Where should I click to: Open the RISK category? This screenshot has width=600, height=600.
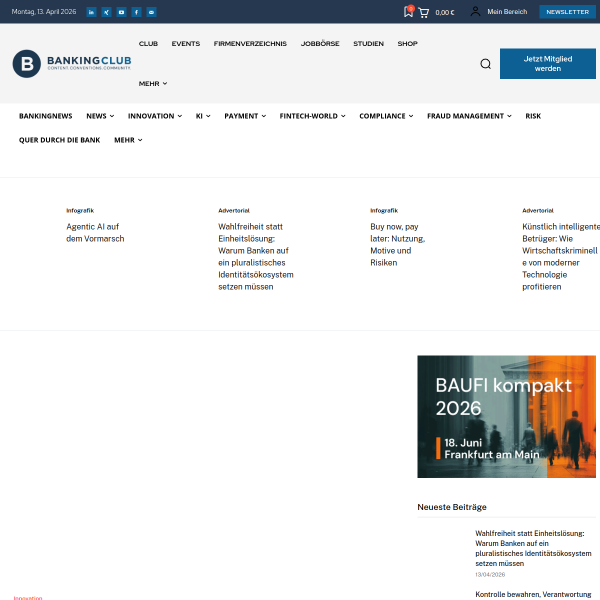[x=533, y=116]
